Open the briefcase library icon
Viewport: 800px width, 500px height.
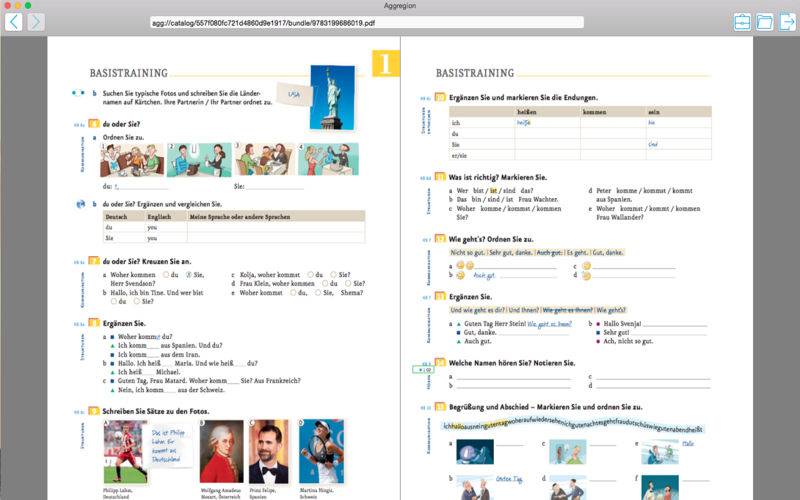[742, 22]
